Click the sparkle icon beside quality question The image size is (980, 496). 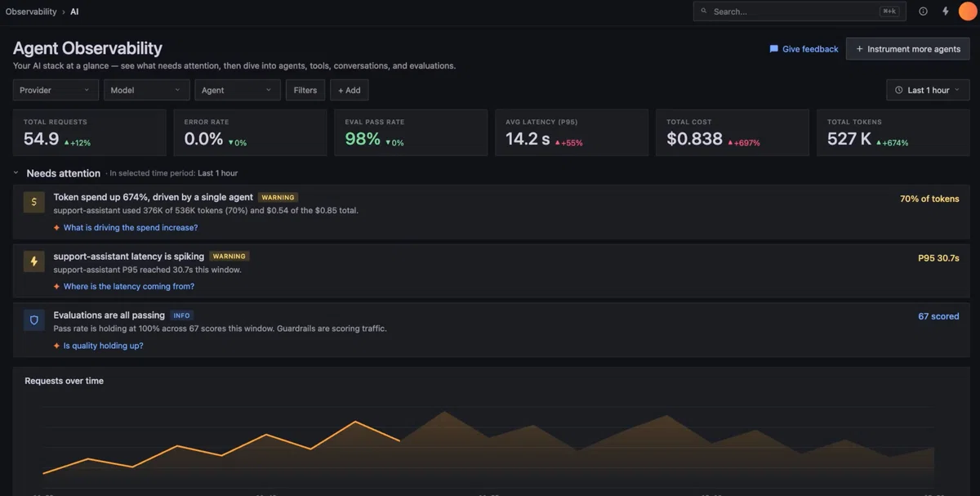56,346
